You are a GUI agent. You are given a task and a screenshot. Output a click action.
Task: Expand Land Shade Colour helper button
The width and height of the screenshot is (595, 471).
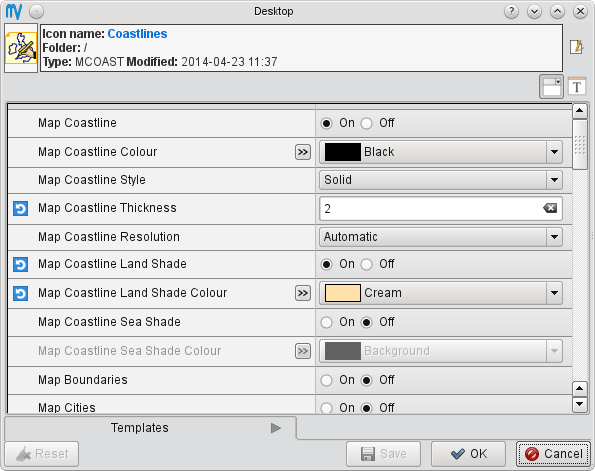pos(303,293)
